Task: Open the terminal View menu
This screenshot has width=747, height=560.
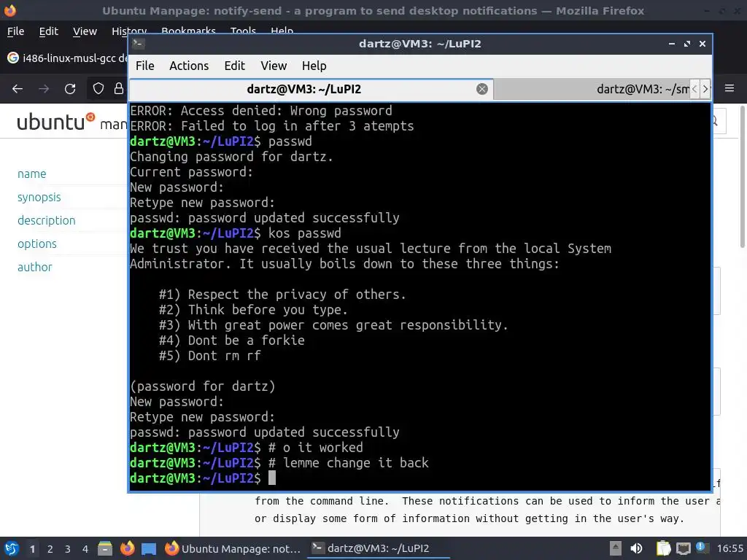Action: click(x=274, y=66)
